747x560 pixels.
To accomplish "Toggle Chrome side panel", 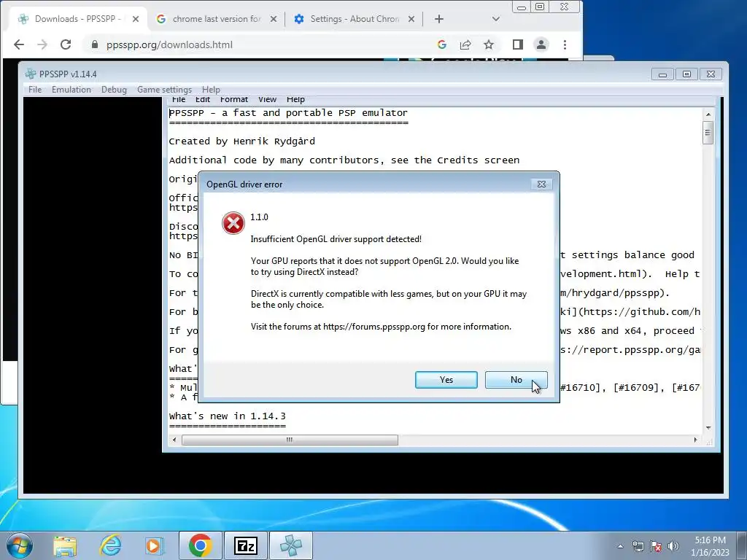I will (518, 44).
